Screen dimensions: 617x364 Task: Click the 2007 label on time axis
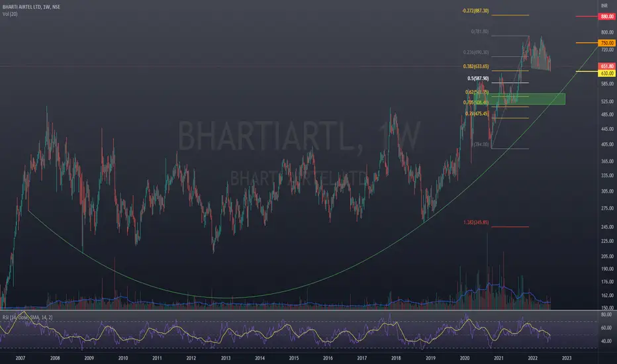(21, 358)
